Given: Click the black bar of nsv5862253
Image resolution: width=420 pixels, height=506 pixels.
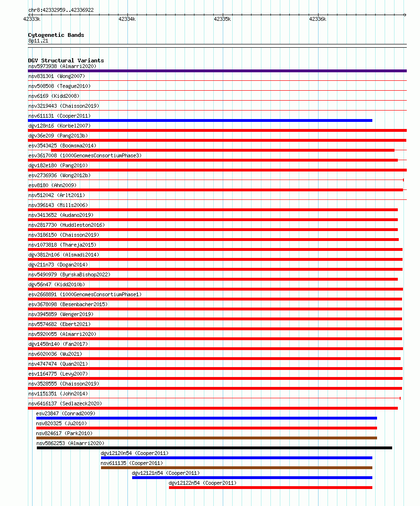Looking at the screenshot, I should tap(214, 448).
